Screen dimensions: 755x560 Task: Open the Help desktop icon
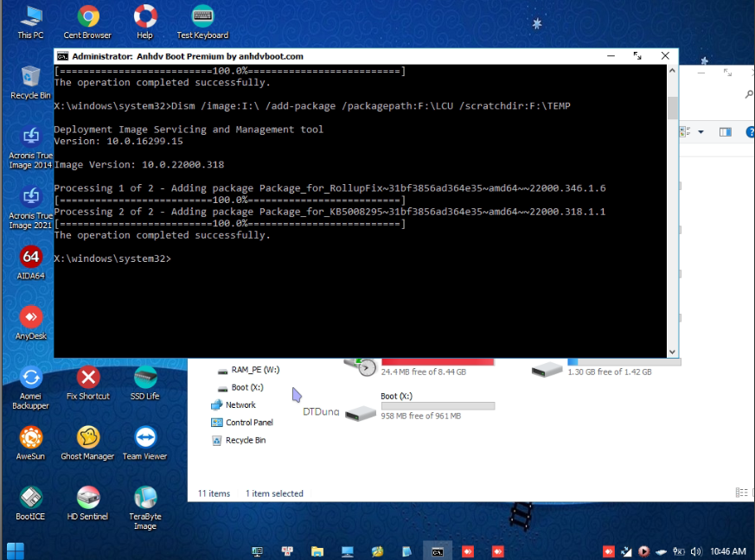click(x=145, y=22)
